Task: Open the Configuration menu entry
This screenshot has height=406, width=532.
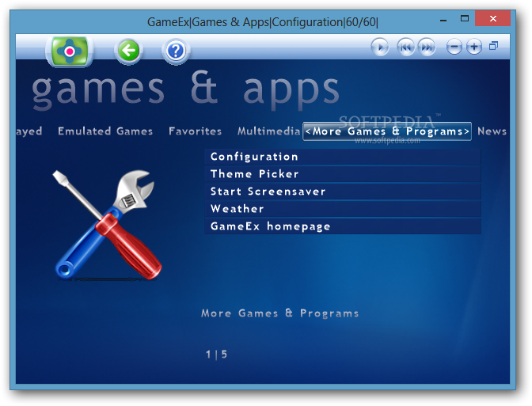Action: pos(343,157)
